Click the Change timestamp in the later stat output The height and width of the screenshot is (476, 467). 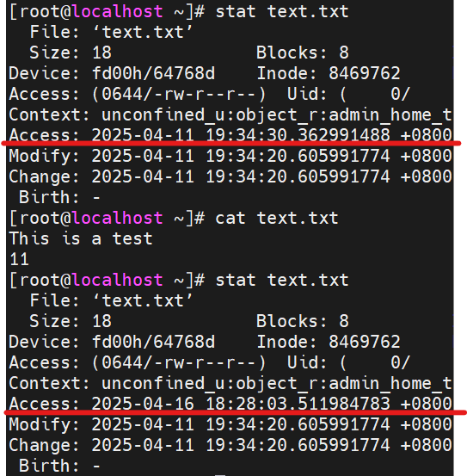click(x=272, y=445)
